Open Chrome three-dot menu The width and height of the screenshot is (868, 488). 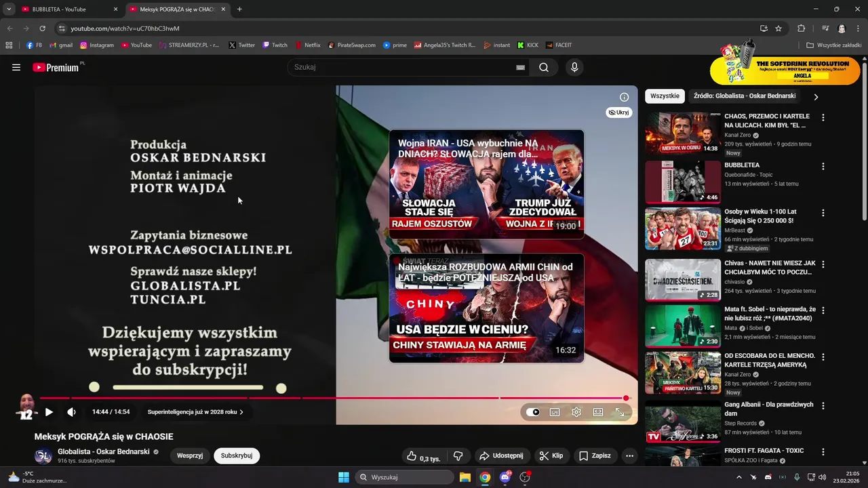click(859, 28)
